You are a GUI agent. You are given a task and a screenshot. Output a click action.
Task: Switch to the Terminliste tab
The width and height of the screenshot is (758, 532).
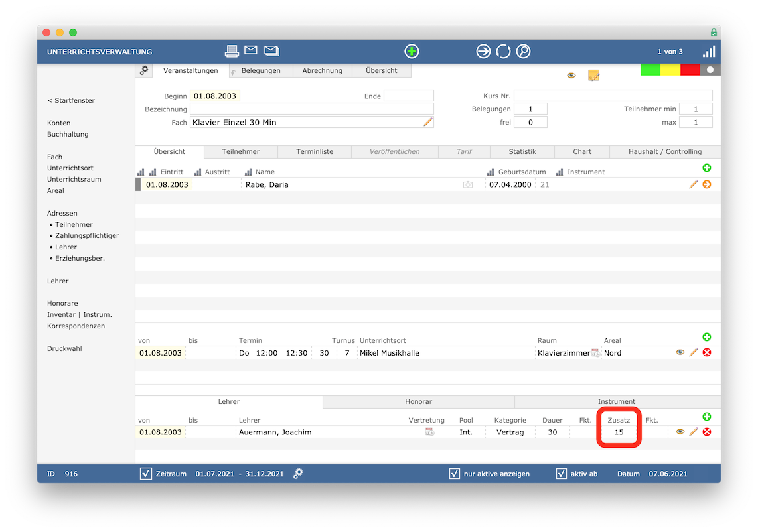pos(315,152)
